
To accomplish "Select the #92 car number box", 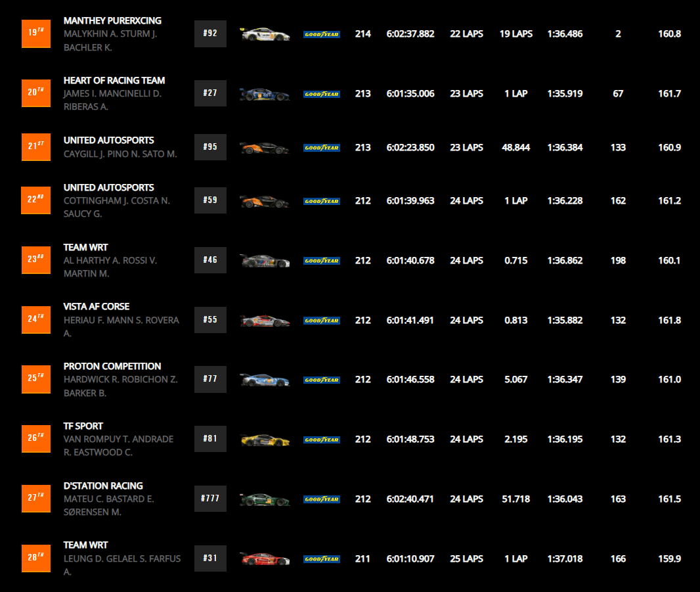I will click(210, 34).
